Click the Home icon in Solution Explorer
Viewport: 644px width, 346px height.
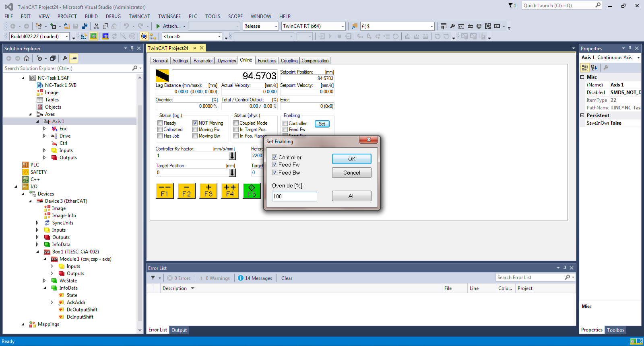27,58
